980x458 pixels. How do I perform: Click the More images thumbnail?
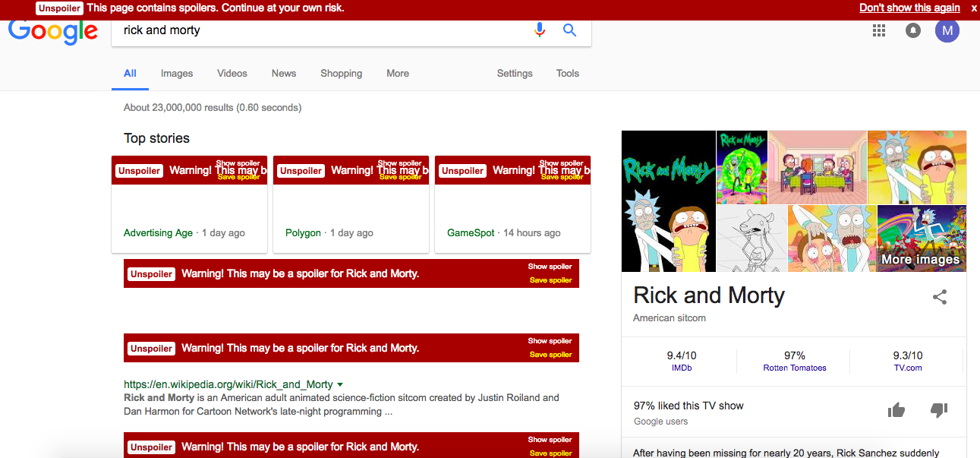(x=922, y=238)
